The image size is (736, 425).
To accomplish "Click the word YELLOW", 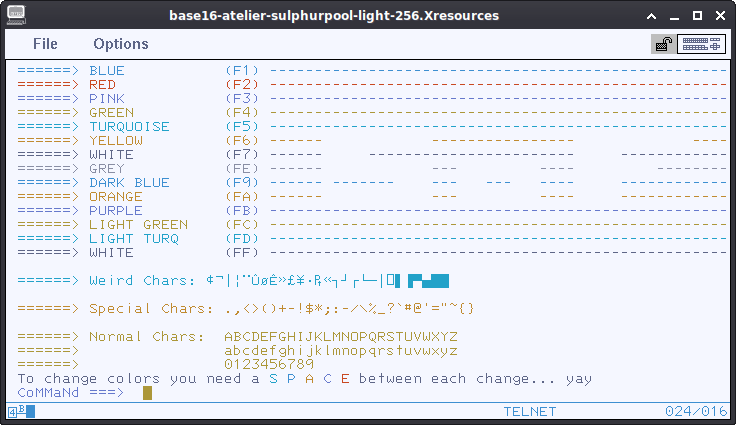I will click(x=116, y=140).
